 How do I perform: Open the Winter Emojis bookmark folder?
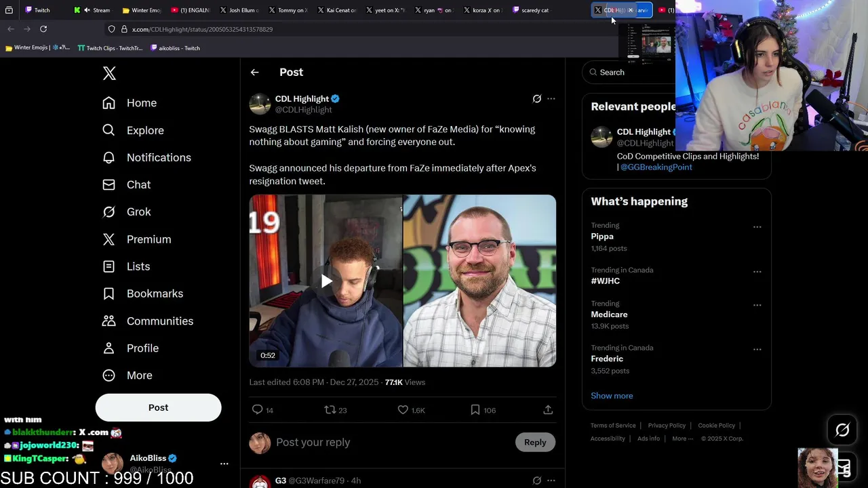(37, 48)
